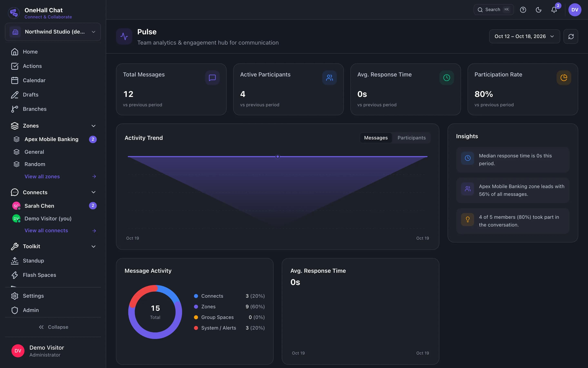
Task: Go to Home in the sidebar
Action: [53, 52]
